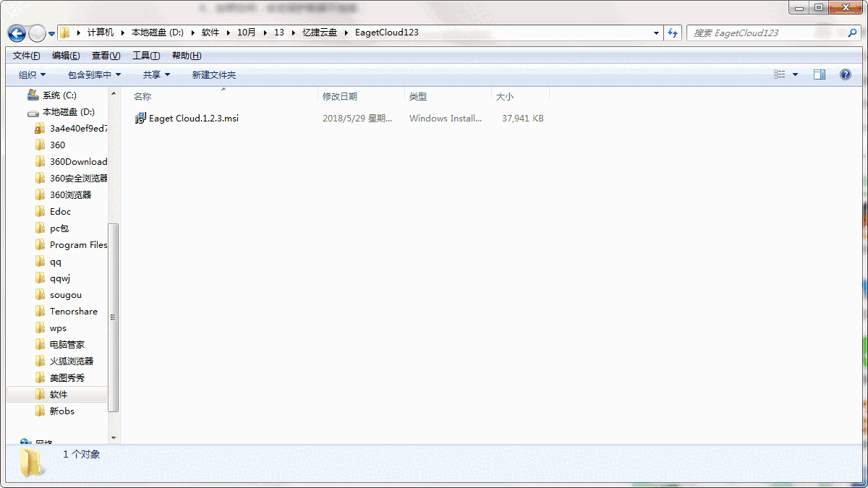Open the 共享 dropdown
The height and width of the screenshot is (488, 868).
pos(156,74)
